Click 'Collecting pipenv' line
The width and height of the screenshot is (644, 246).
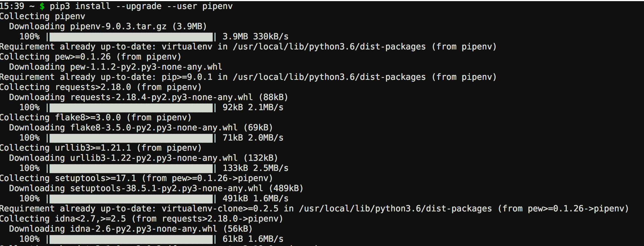43,16
